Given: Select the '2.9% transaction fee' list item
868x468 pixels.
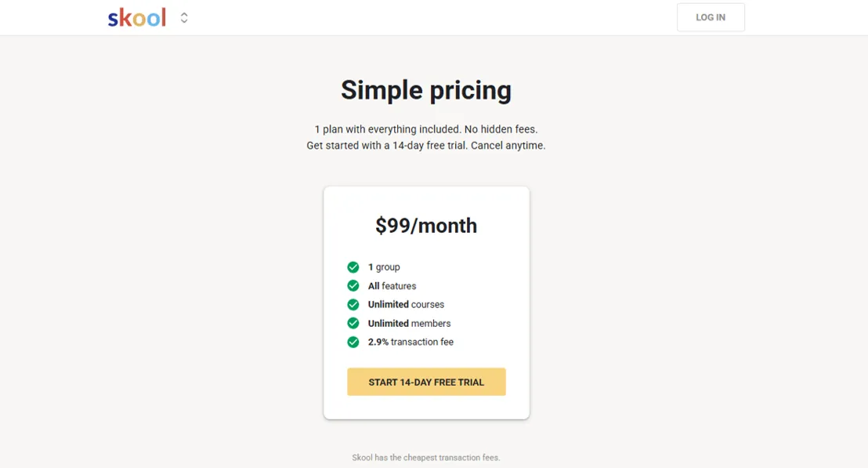Looking at the screenshot, I should pos(410,342).
